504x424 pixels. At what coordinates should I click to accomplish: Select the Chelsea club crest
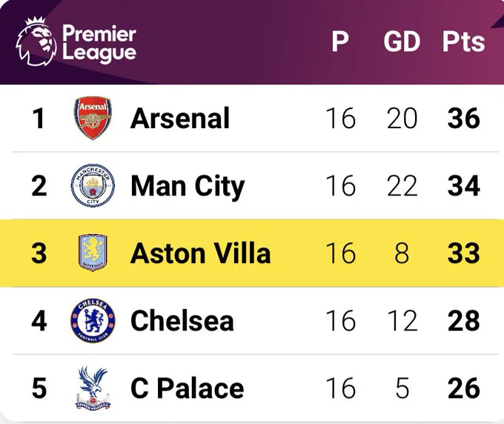click(93, 320)
